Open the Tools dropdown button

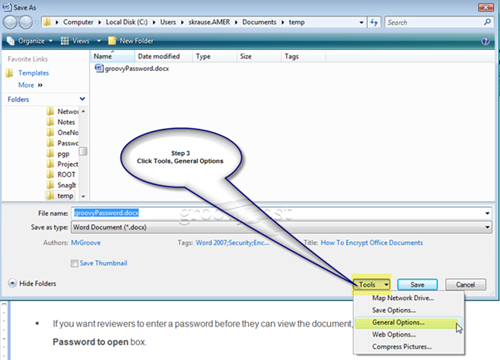tap(371, 285)
